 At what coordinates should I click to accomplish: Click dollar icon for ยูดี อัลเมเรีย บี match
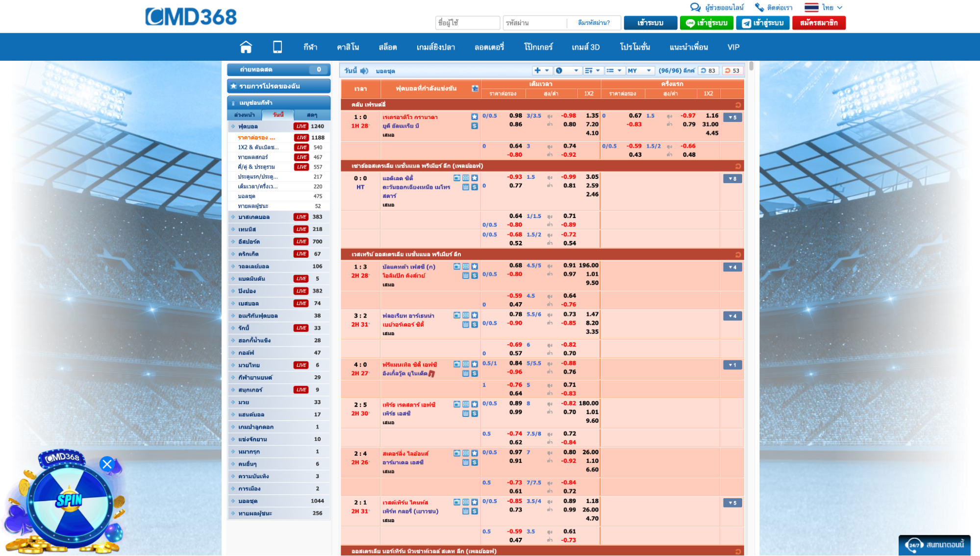pyautogui.click(x=475, y=126)
